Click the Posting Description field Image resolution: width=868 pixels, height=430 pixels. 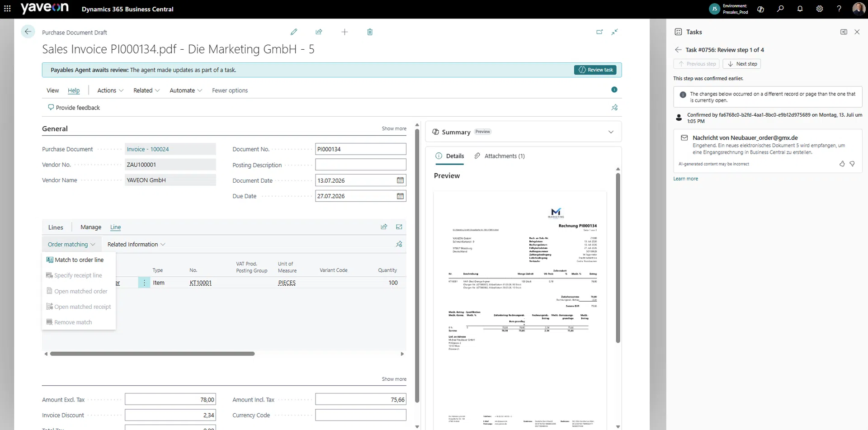point(361,165)
